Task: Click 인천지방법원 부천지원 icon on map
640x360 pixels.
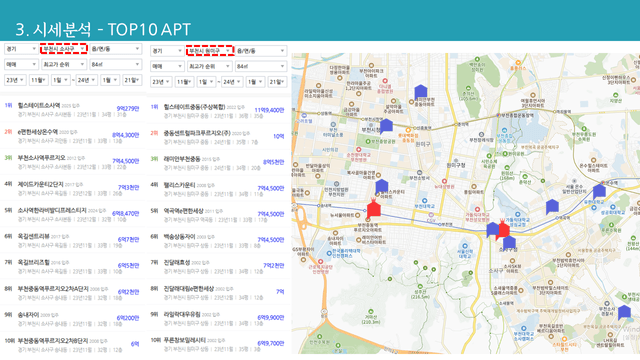Action: coord(336,184)
